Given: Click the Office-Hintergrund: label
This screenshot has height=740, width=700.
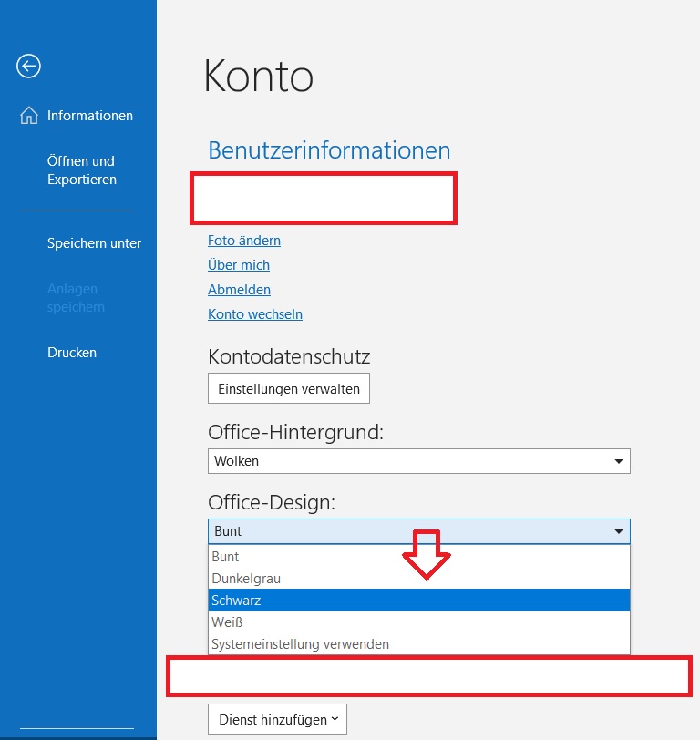Looking at the screenshot, I should [295, 432].
